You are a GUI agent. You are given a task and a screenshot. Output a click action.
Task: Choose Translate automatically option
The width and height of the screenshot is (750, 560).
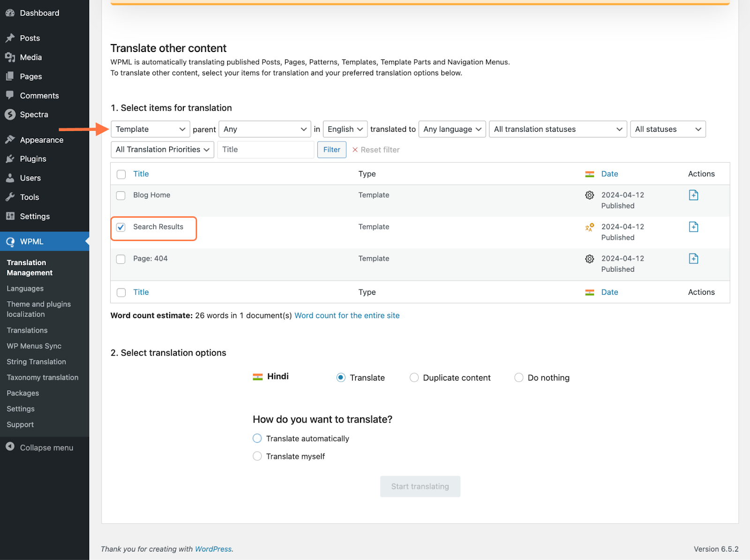tap(257, 438)
